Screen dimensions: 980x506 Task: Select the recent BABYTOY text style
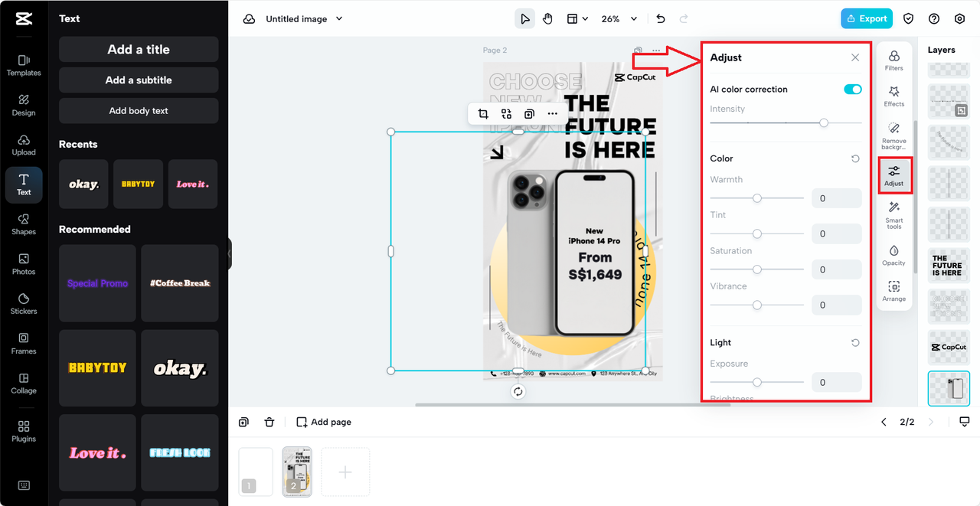(x=139, y=184)
